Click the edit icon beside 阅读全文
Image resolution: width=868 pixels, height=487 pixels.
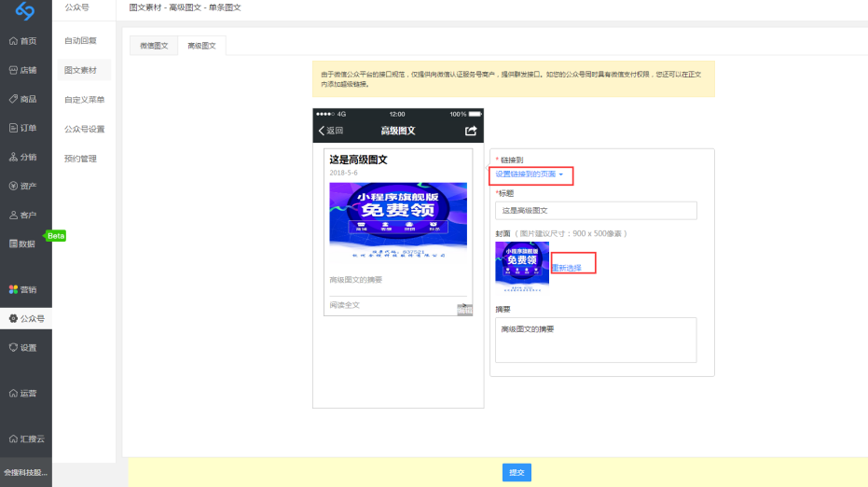click(465, 309)
